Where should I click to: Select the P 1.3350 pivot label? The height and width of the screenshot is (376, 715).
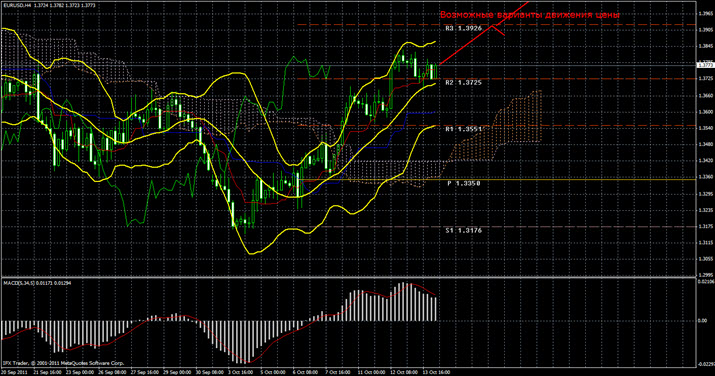tap(464, 183)
